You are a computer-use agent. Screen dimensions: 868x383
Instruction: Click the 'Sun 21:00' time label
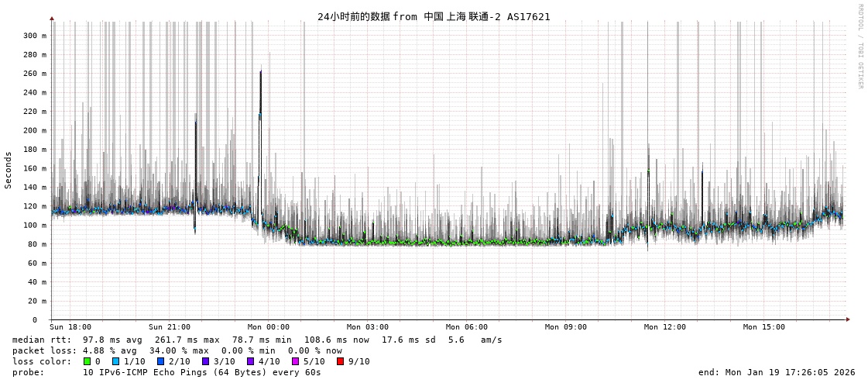(x=170, y=327)
